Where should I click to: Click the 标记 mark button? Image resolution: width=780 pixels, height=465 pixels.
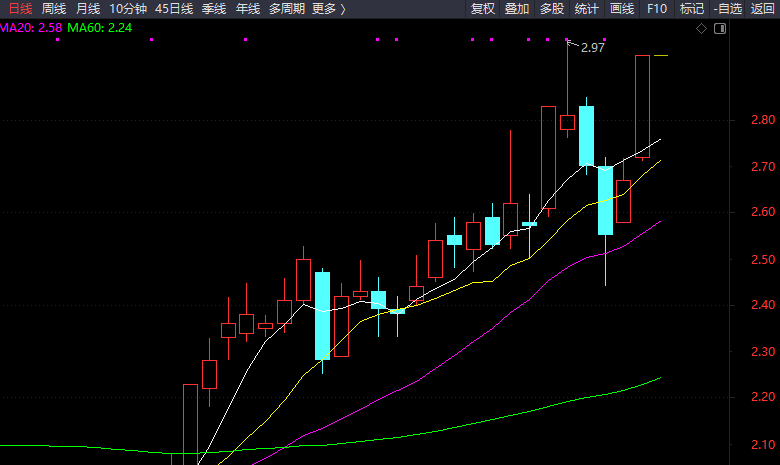(691, 9)
